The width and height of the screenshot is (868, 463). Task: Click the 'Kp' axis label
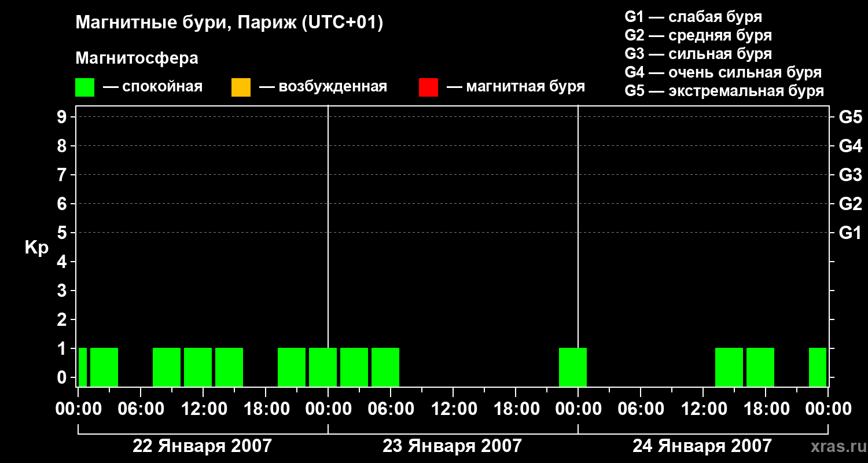[x=36, y=248]
